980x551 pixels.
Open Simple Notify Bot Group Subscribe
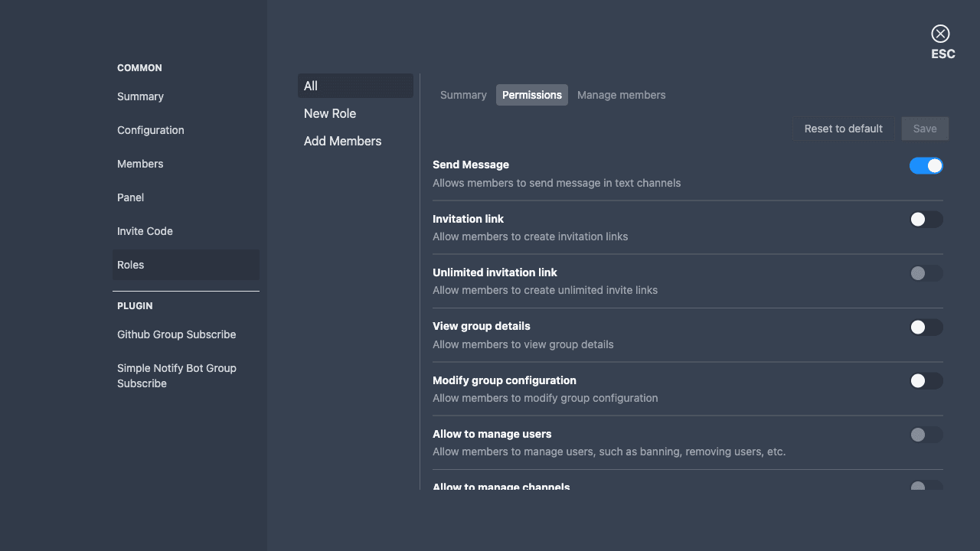tap(177, 376)
